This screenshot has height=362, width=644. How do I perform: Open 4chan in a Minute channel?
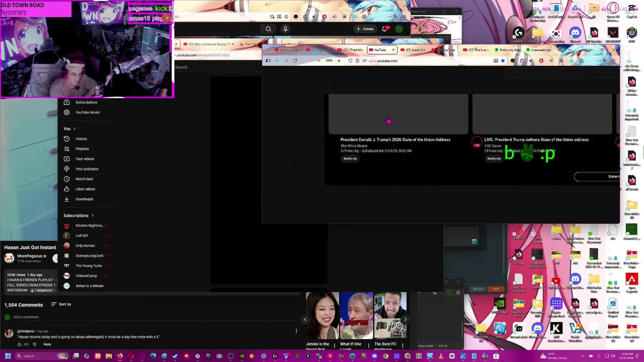coord(89,286)
